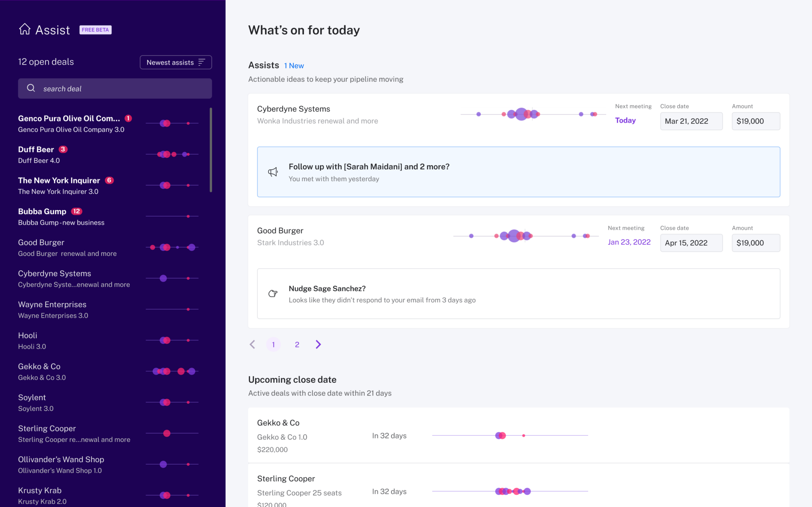This screenshot has height=507, width=812.
Task: Click the megaphone icon on follow-up assist
Action: click(x=273, y=172)
